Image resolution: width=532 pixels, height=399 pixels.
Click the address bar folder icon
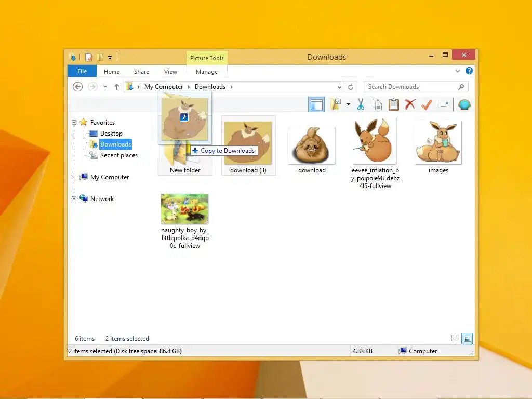[x=129, y=87]
